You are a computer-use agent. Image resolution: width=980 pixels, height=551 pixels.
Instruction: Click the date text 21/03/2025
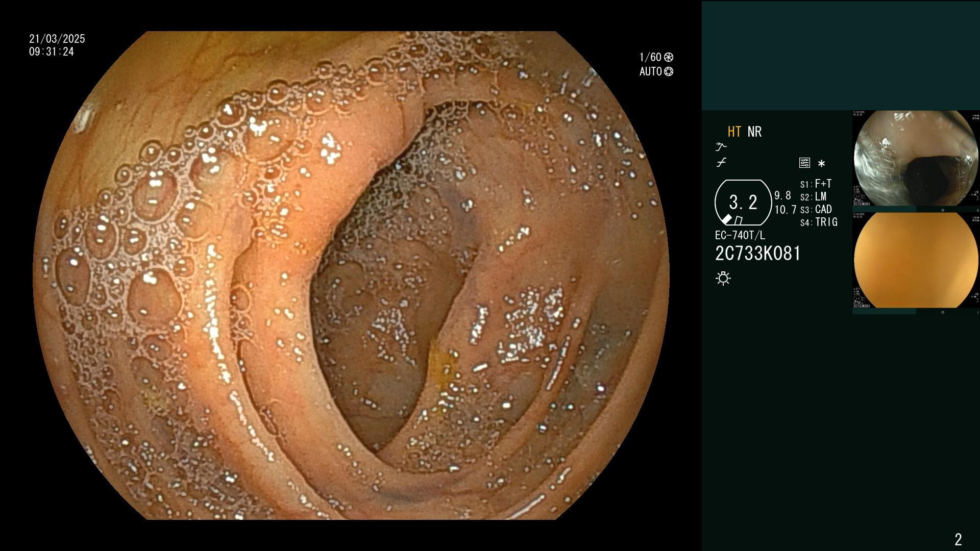pyautogui.click(x=57, y=39)
